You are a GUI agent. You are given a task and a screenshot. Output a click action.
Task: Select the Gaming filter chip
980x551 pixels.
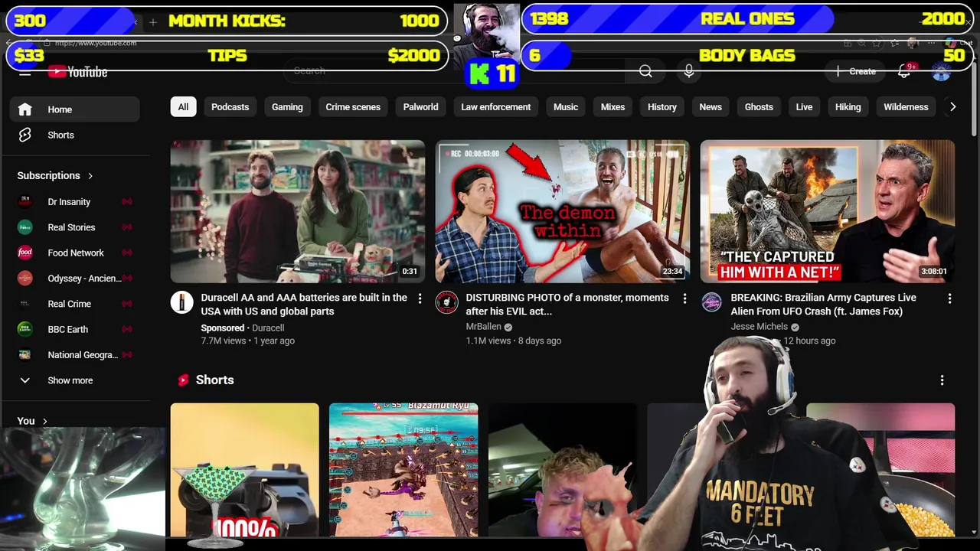pos(287,107)
